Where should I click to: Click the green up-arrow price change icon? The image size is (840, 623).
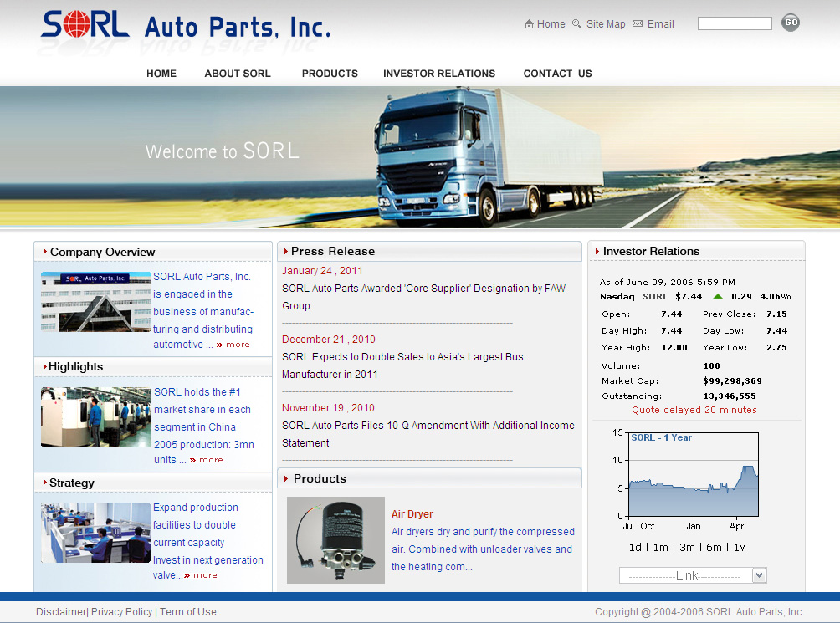[x=718, y=296]
